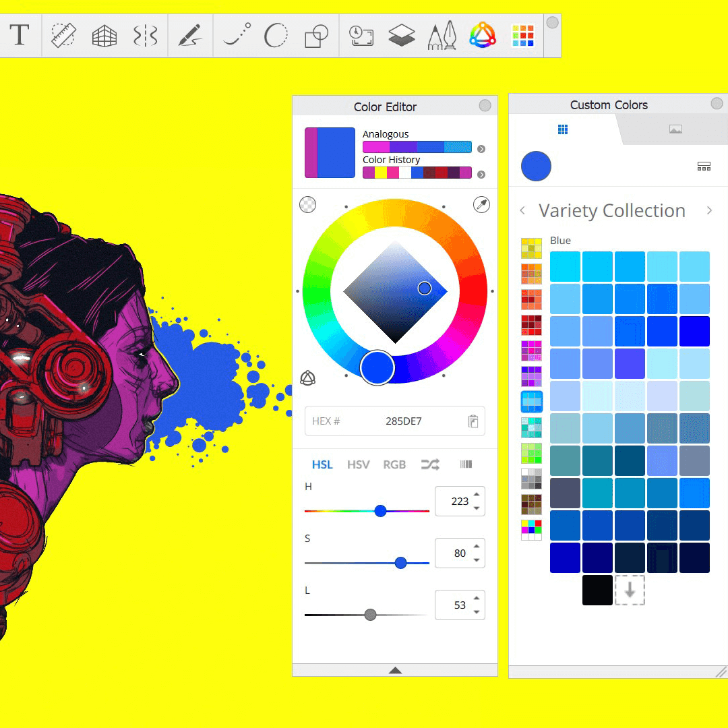Decrease the L value with down arrow

(477, 612)
